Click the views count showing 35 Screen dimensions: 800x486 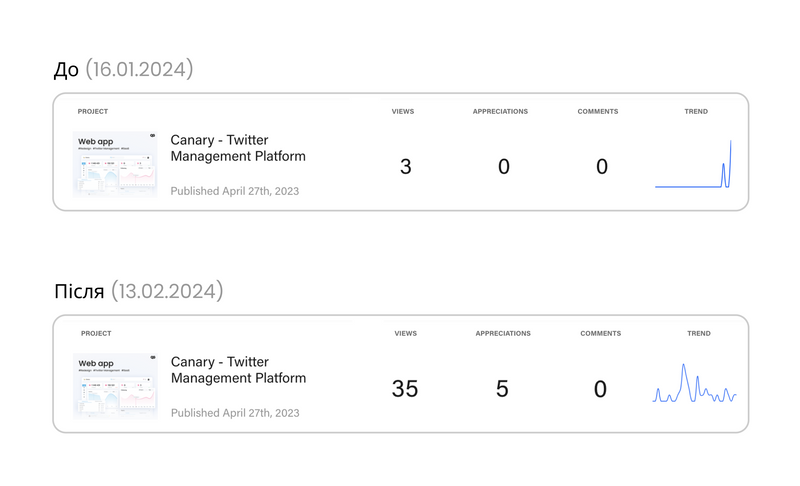click(405, 389)
